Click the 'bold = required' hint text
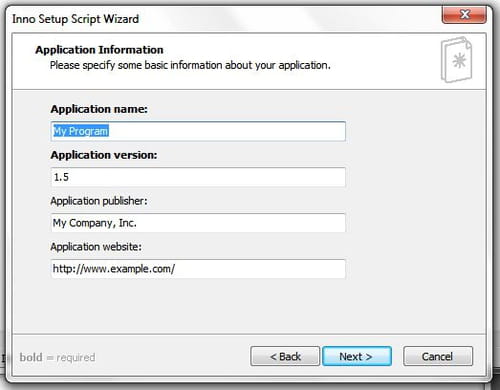The height and width of the screenshot is (390, 500). 57,357
